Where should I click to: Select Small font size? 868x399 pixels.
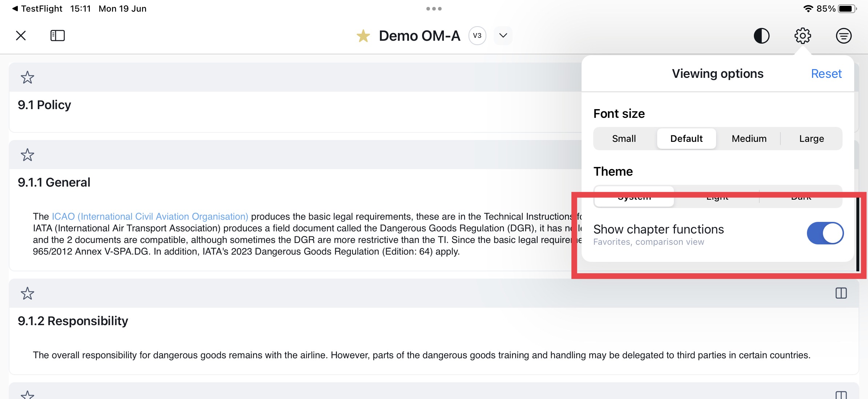pos(624,139)
